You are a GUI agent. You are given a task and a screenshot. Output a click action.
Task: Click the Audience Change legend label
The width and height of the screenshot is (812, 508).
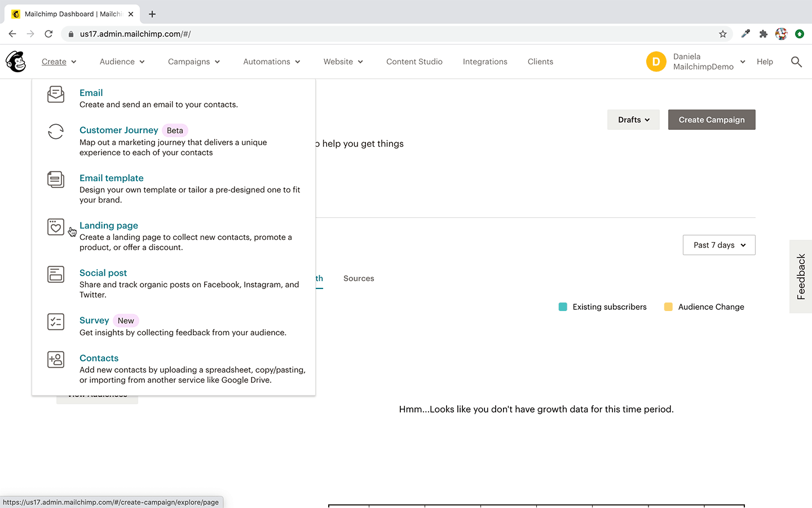(711, 307)
